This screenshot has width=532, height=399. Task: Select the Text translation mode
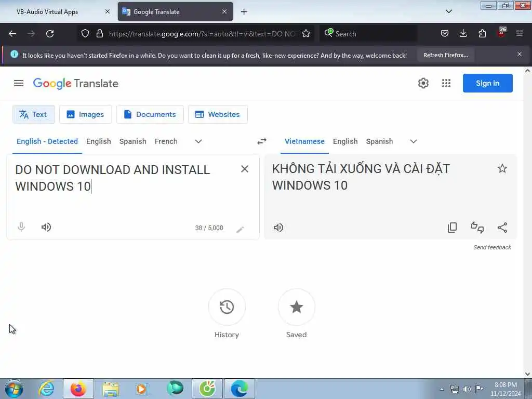34,114
